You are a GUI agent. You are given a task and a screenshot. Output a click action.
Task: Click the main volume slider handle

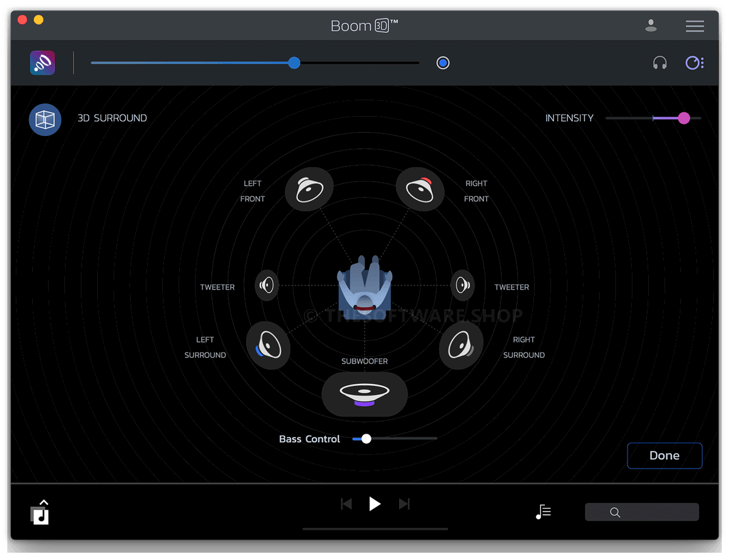pyautogui.click(x=294, y=63)
